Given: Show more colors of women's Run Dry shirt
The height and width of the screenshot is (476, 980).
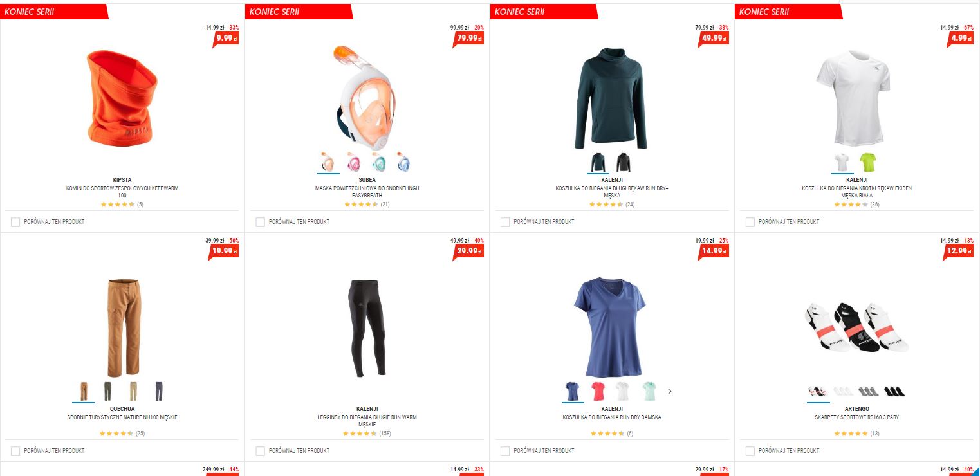Looking at the screenshot, I should coord(670,391).
